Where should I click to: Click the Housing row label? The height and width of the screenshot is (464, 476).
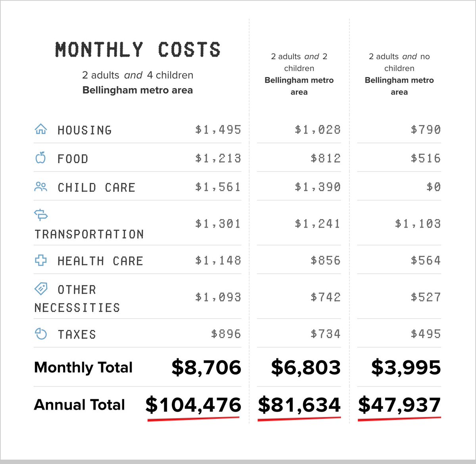(x=84, y=130)
